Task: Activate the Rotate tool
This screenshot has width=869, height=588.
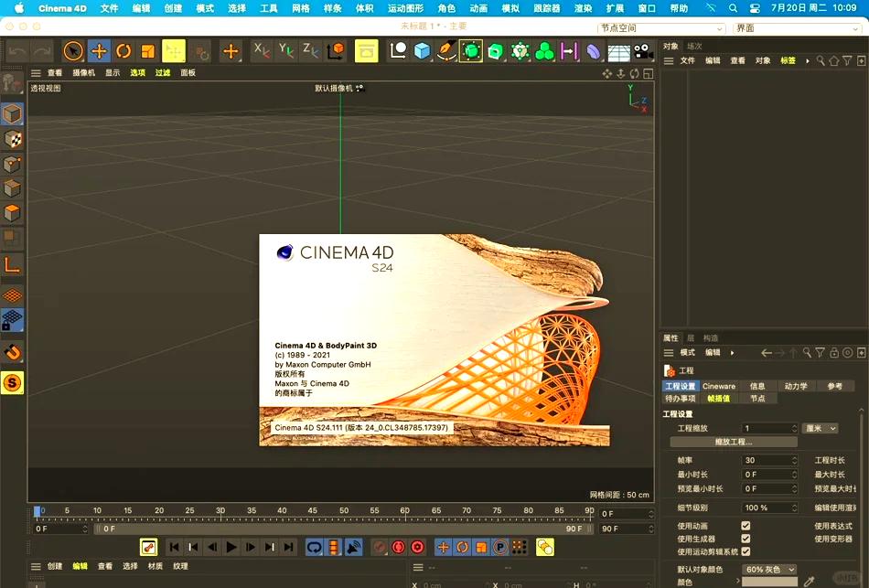Action: coord(123,51)
